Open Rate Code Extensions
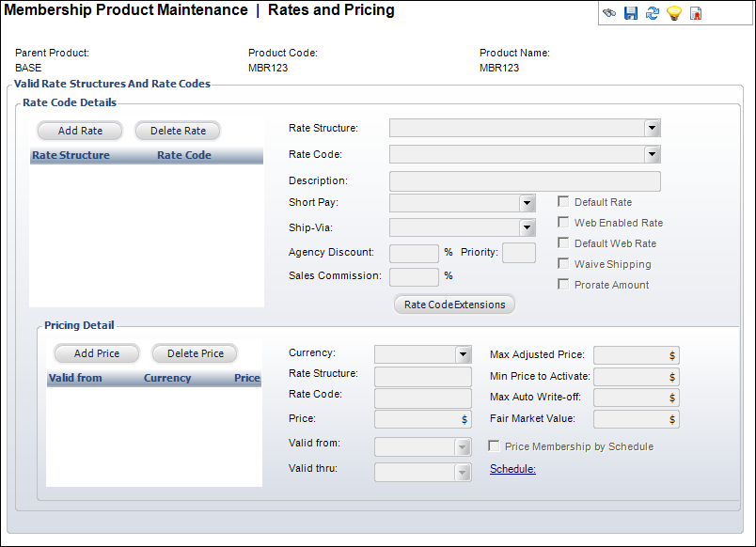Screen dimensions: 756x547 (x=454, y=304)
